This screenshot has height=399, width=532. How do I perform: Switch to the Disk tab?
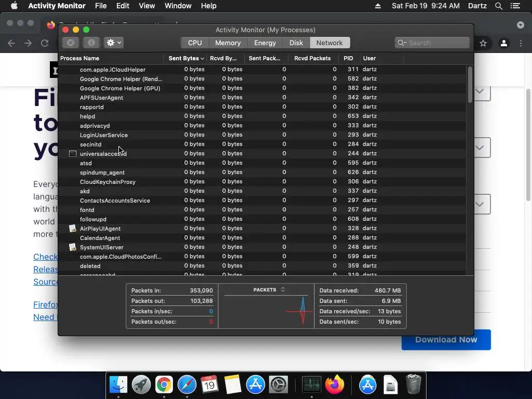[296, 43]
